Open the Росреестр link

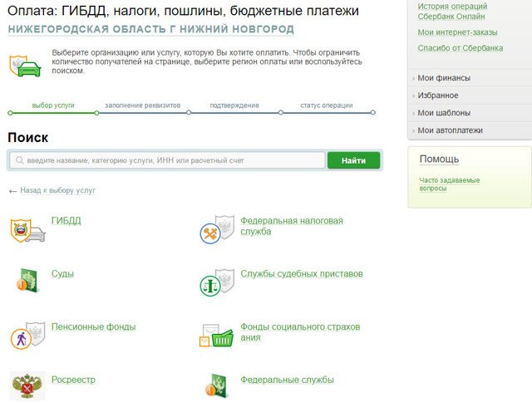[73, 380]
